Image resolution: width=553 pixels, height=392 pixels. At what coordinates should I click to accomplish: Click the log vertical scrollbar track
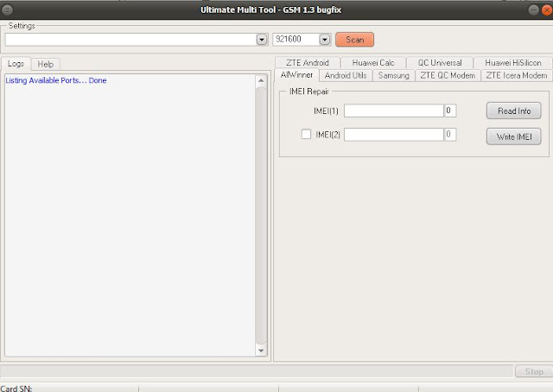[261, 215]
